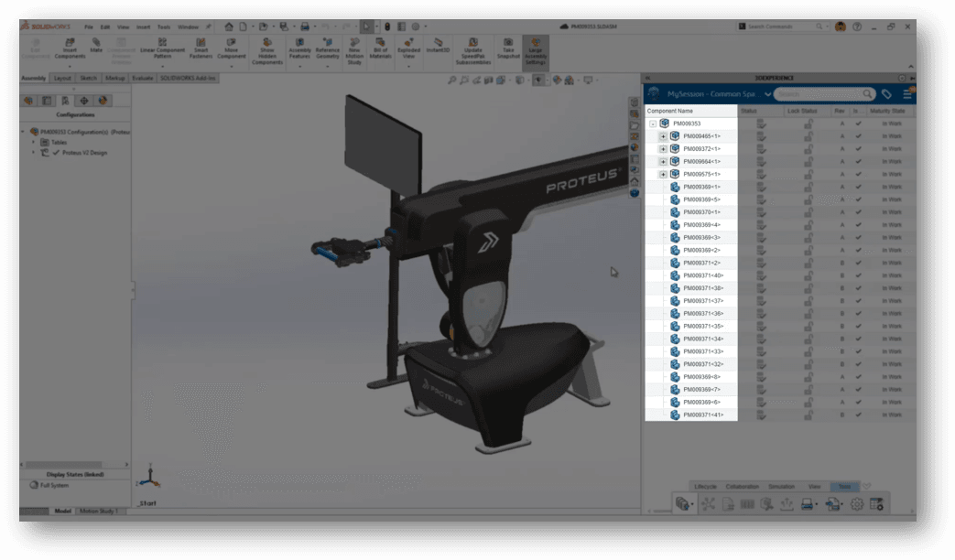This screenshot has width=955, height=560.
Task: Open settings gear in the Tools action bar
Action: 857,504
